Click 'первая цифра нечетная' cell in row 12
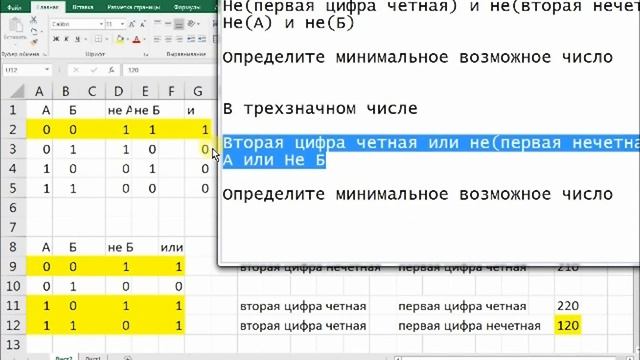 tap(469, 326)
